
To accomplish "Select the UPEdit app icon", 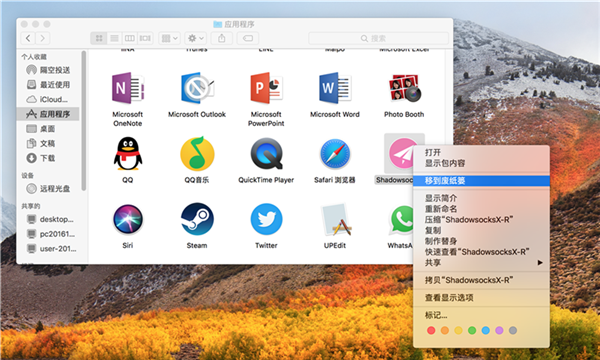I will click(336, 220).
